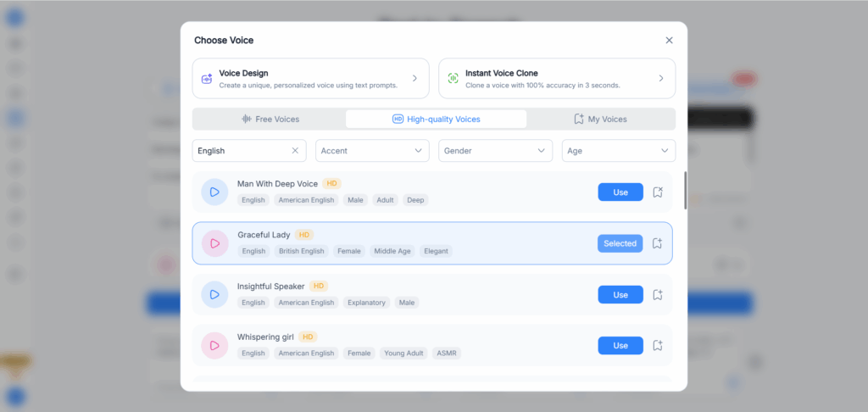
Task: Bookmark the Insightful Speaker voice
Action: pos(658,295)
